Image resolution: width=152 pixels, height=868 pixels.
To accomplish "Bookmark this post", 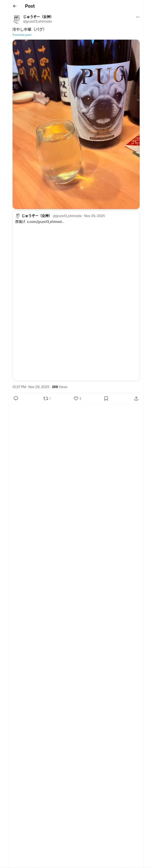I will point(106,398).
